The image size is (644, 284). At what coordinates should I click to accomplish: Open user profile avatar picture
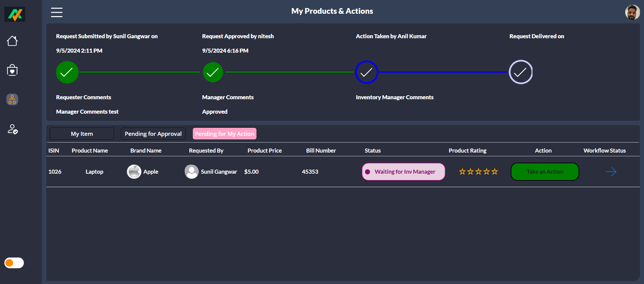632,12
